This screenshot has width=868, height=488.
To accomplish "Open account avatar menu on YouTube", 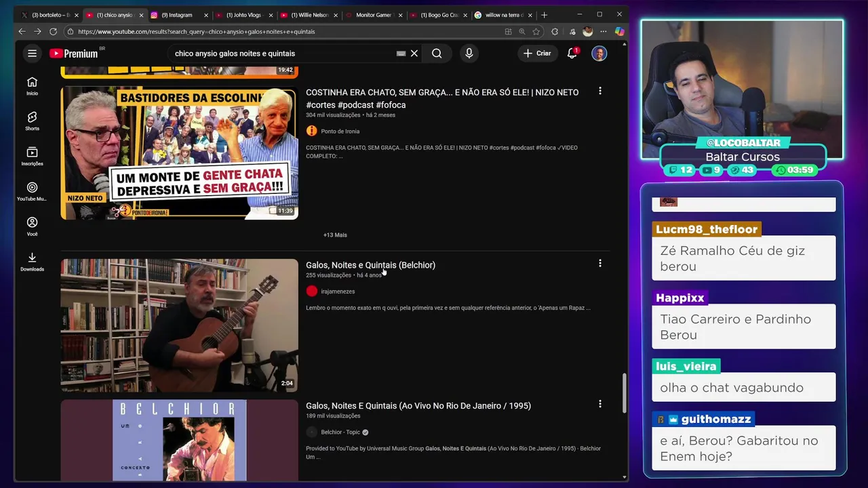I will coord(599,54).
